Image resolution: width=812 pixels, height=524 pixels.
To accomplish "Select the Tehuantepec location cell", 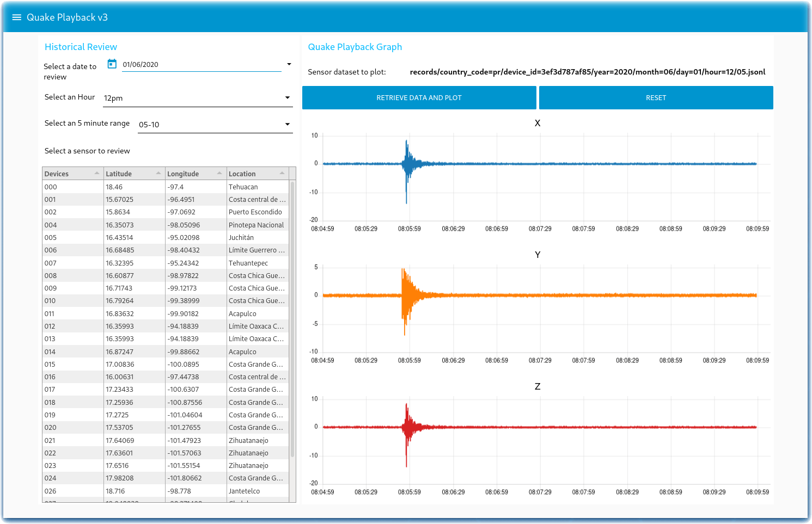I will click(257, 263).
